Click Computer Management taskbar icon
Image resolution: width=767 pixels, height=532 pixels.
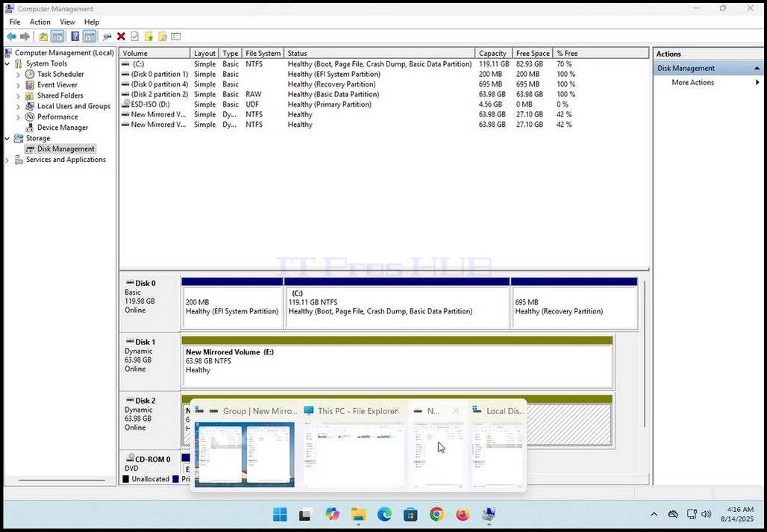(489, 514)
